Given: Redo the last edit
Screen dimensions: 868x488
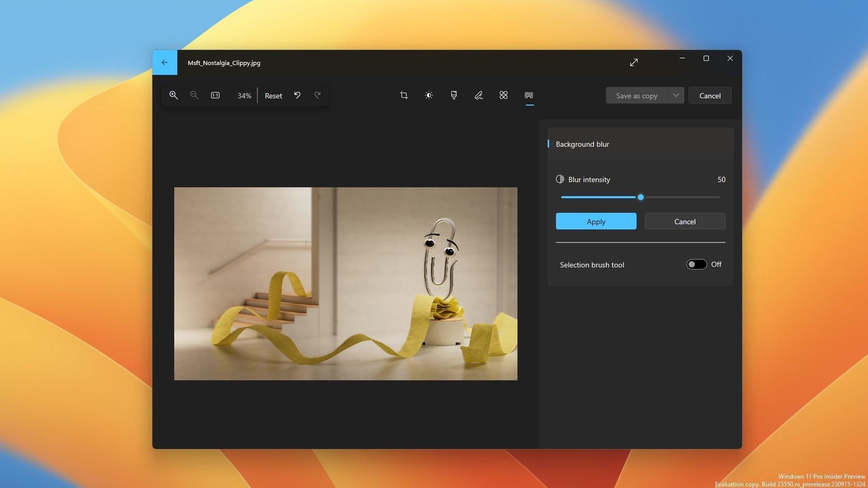Looking at the screenshot, I should click(x=317, y=95).
